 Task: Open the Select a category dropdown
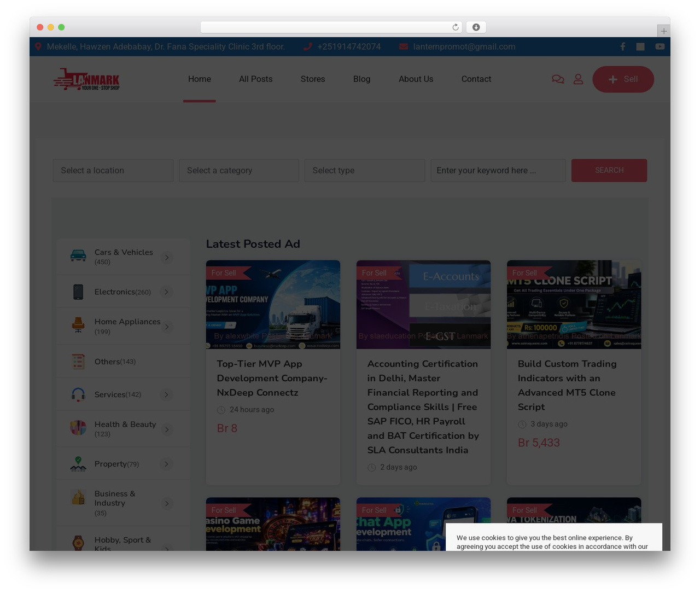tap(239, 171)
